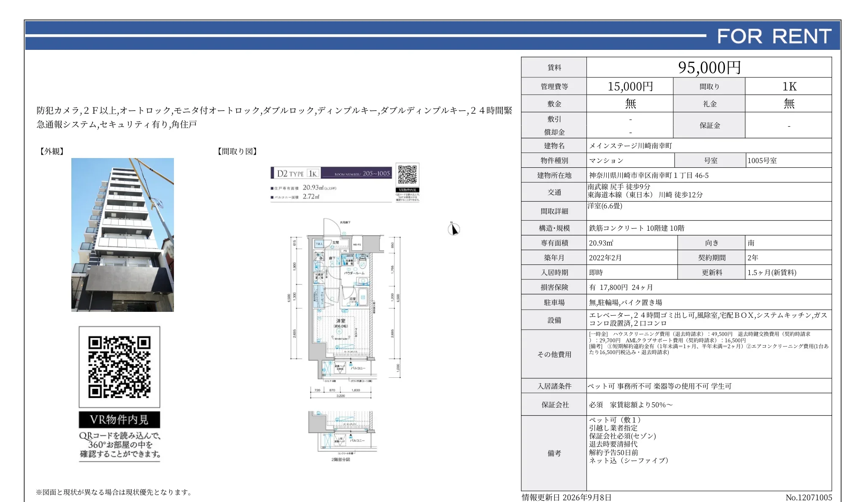Click the listing number No.12071005
Image resolution: width=868 pixels, height=502 pixels.
[x=809, y=497]
